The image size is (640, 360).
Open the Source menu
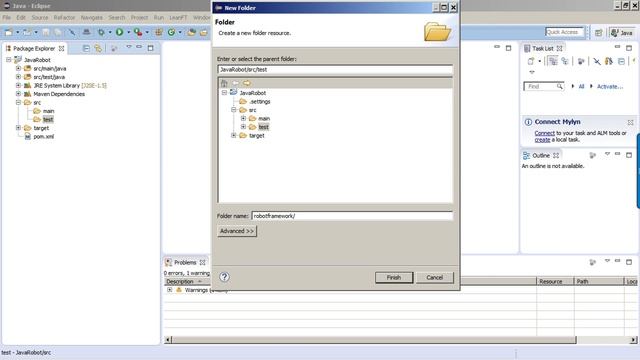tap(40, 18)
